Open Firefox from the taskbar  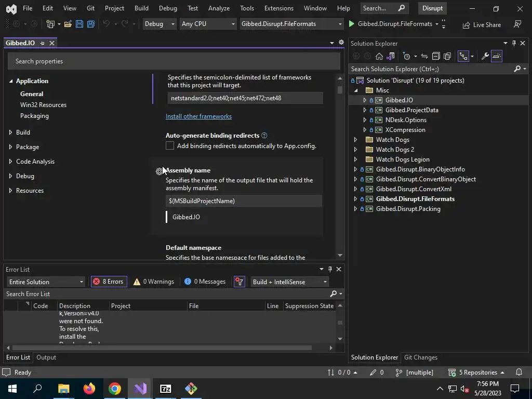pos(89,389)
